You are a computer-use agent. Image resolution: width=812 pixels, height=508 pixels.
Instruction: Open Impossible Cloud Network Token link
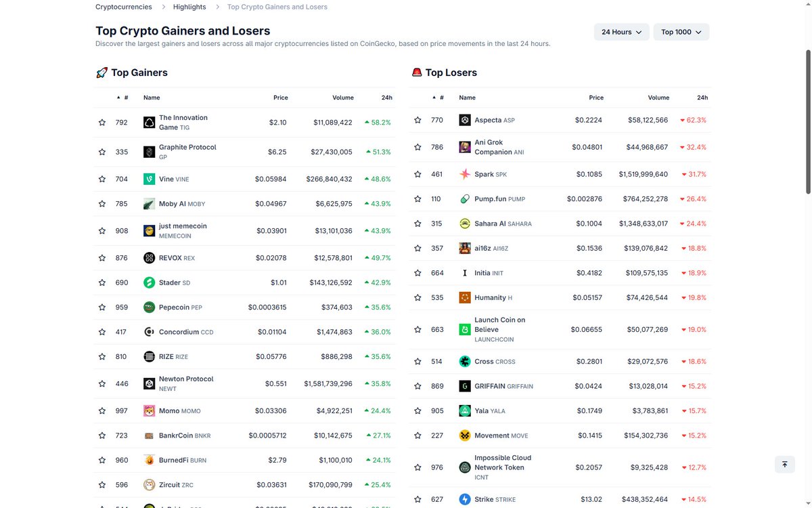(x=503, y=467)
